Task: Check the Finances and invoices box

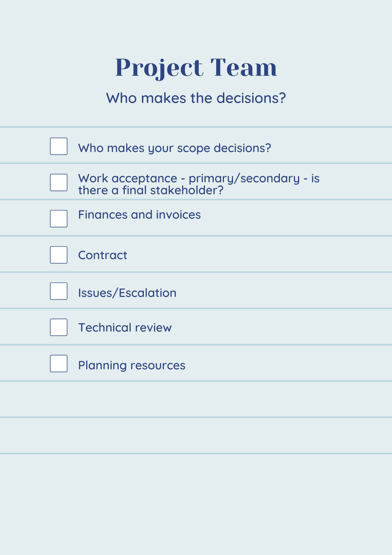Action: [58, 219]
